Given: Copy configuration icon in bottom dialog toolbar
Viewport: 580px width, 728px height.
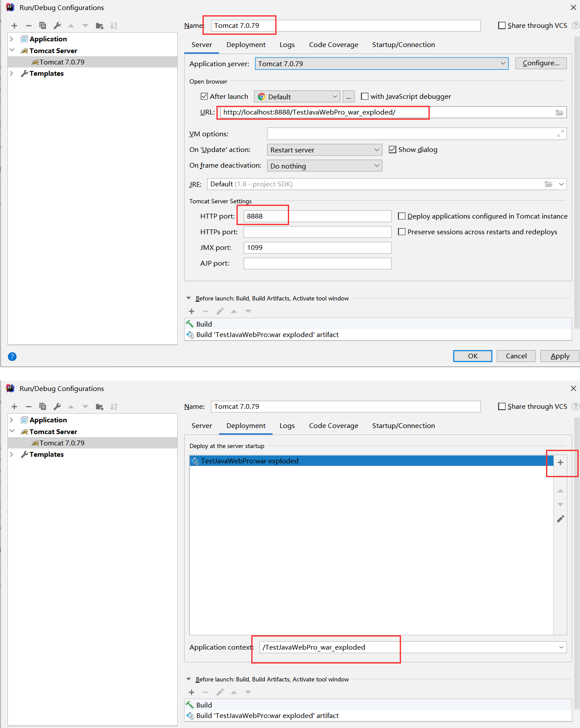Looking at the screenshot, I should [x=43, y=407].
